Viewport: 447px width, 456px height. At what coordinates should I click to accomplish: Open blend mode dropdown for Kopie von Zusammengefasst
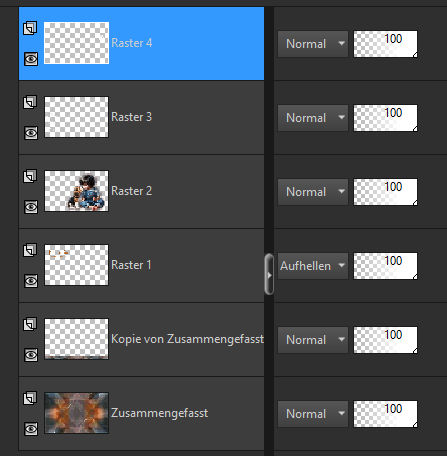pyautogui.click(x=313, y=340)
